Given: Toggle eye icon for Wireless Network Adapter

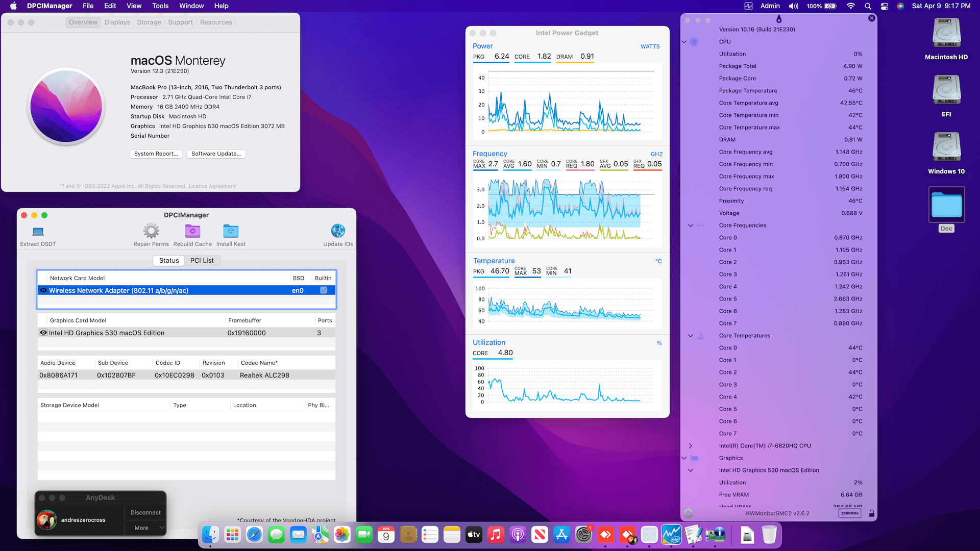Looking at the screenshot, I should coord(43,290).
